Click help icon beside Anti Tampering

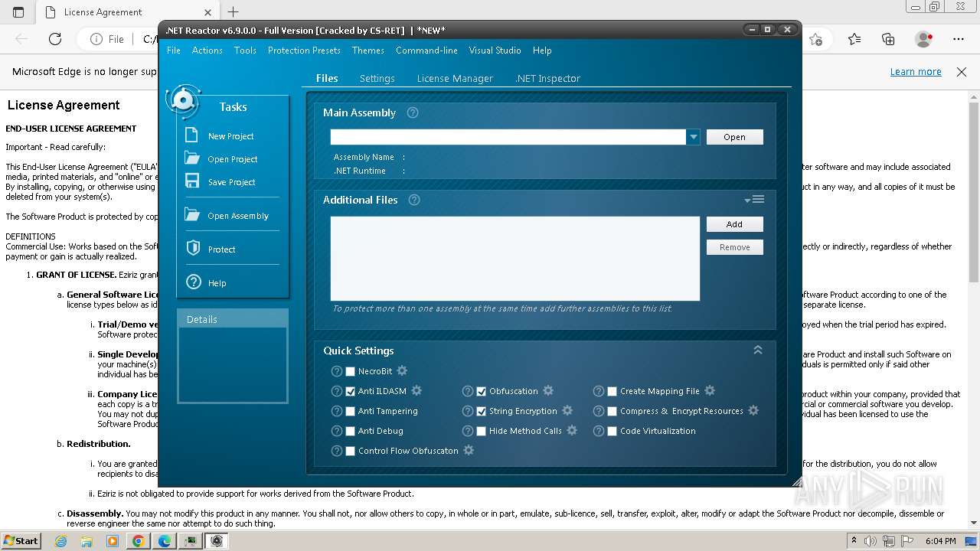tap(336, 411)
